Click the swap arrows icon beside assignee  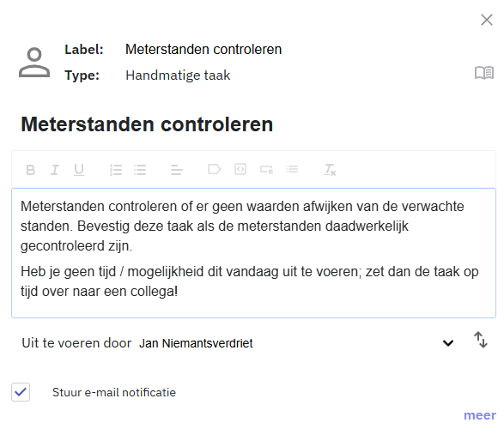481,340
